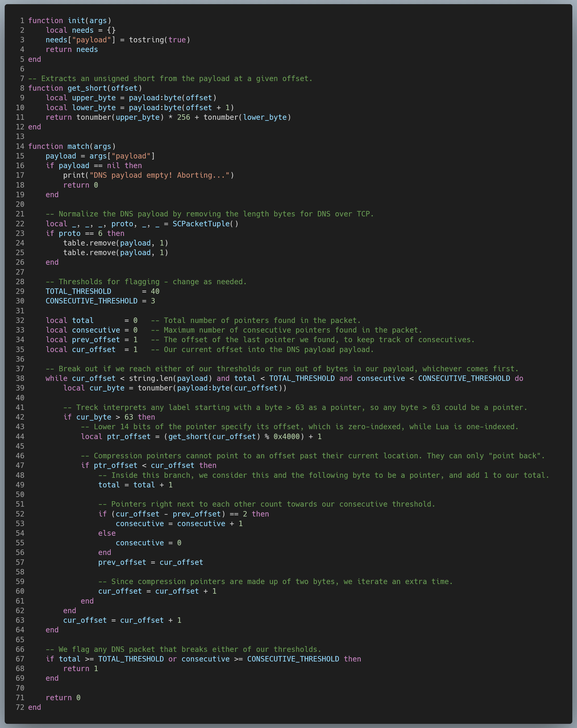577x728 pixels.
Task: Click the 'else' keyword on line 54
Action: [107, 533]
